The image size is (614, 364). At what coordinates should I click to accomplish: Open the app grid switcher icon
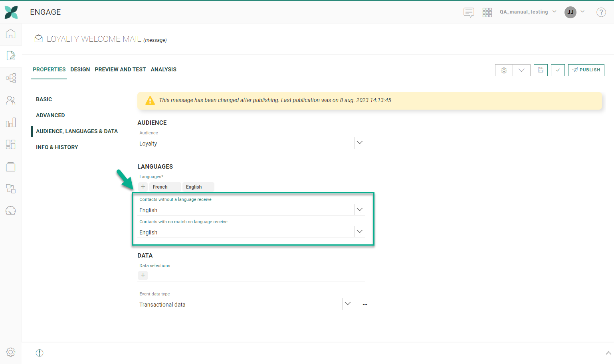coord(487,12)
